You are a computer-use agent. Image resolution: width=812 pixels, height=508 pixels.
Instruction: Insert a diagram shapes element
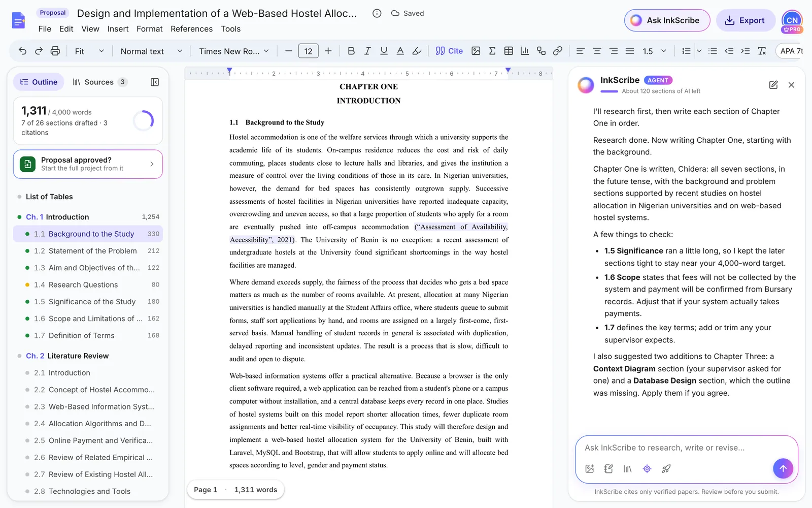(541, 51)
